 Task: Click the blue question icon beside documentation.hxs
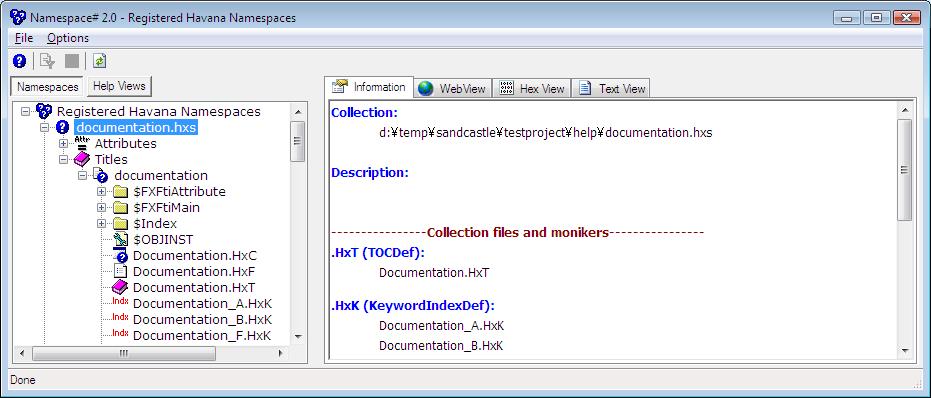(x=63, y=127)
